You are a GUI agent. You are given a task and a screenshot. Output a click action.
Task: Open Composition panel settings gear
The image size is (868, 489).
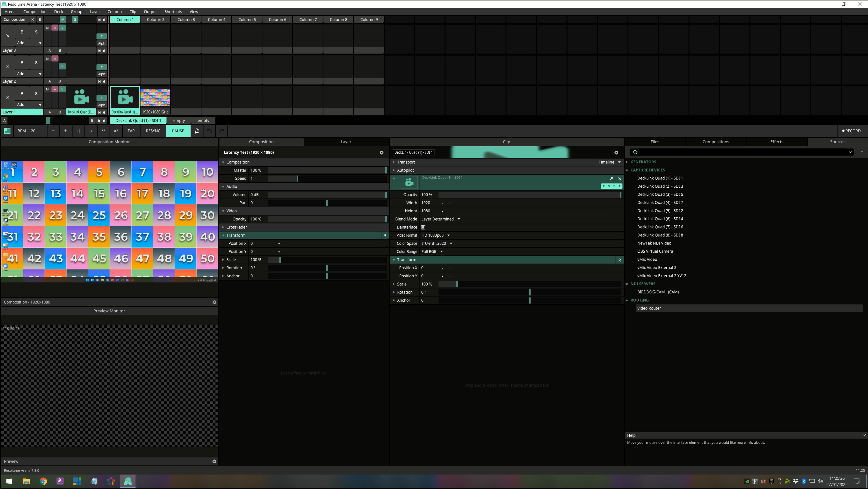[381, 153]
